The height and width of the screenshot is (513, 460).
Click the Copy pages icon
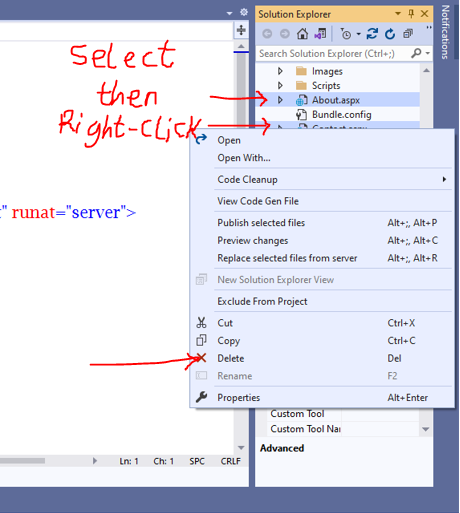(201, 340)
